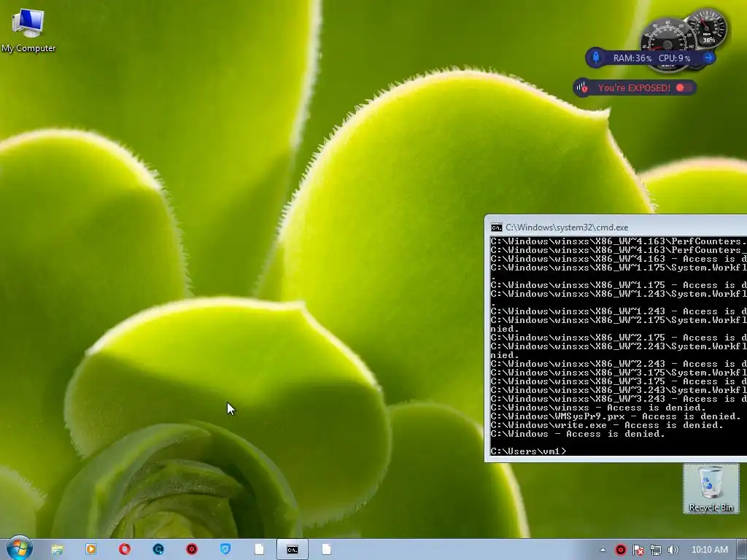Open the volume speaker tray icon
The width and height of the screenshot is (747, 560).
(x=673, y=550)
